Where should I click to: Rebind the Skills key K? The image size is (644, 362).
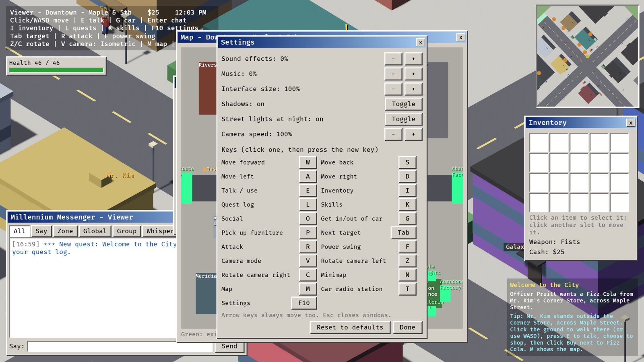point(407,205)
